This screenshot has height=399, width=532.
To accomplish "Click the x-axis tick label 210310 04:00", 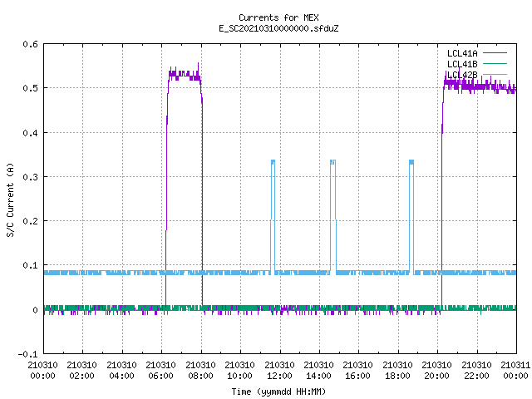I will coord(121,371).
